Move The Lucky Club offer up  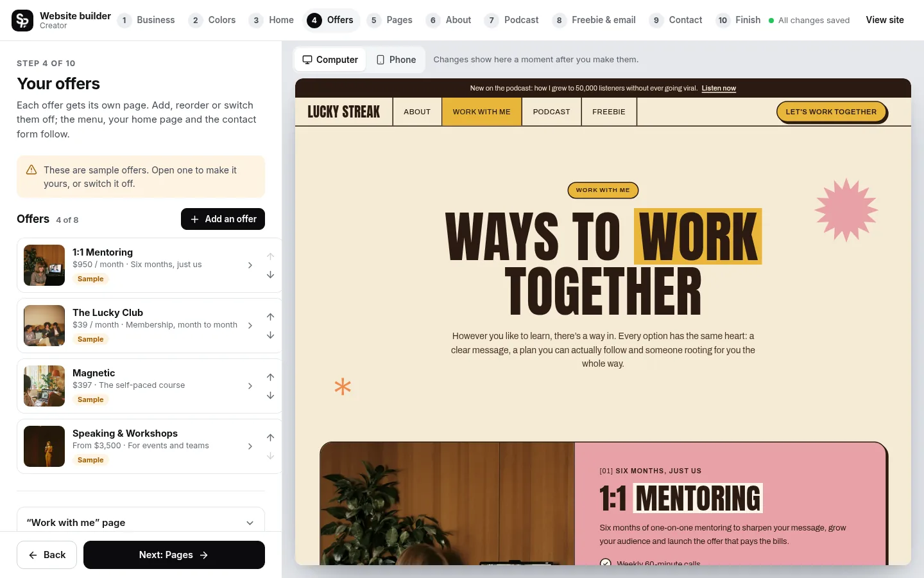[x=271, y=317]
